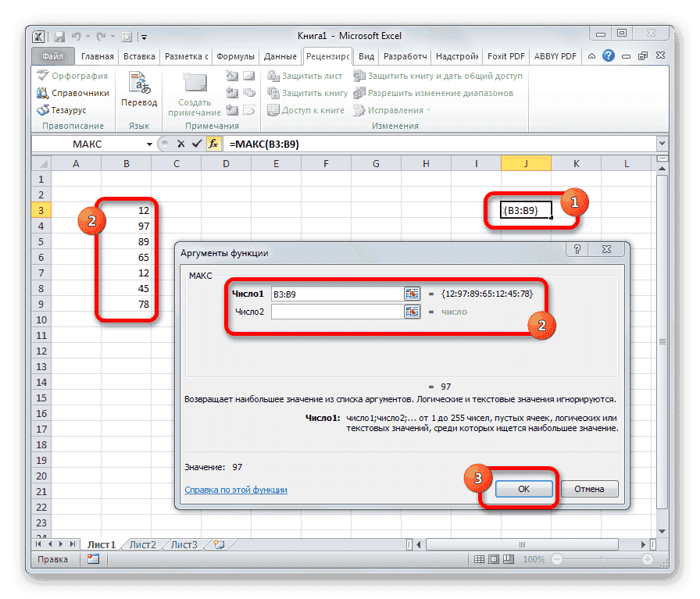Click the fx Insert Function icon
The width and height of the screenshot is (700, 599).
[x=214, y=144]
